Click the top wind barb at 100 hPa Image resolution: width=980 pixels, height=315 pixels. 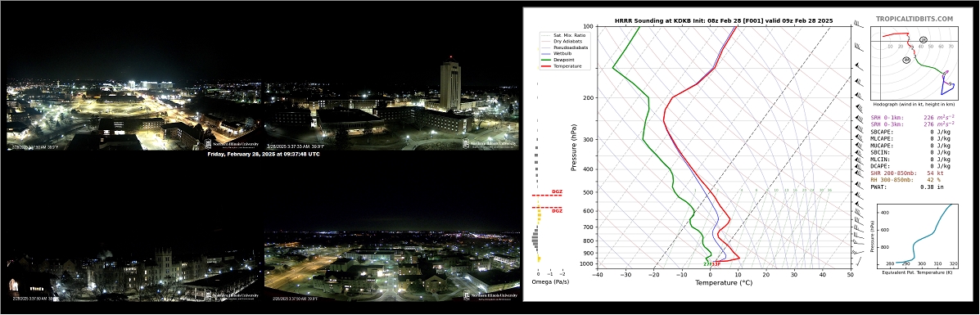click(857, 24)
